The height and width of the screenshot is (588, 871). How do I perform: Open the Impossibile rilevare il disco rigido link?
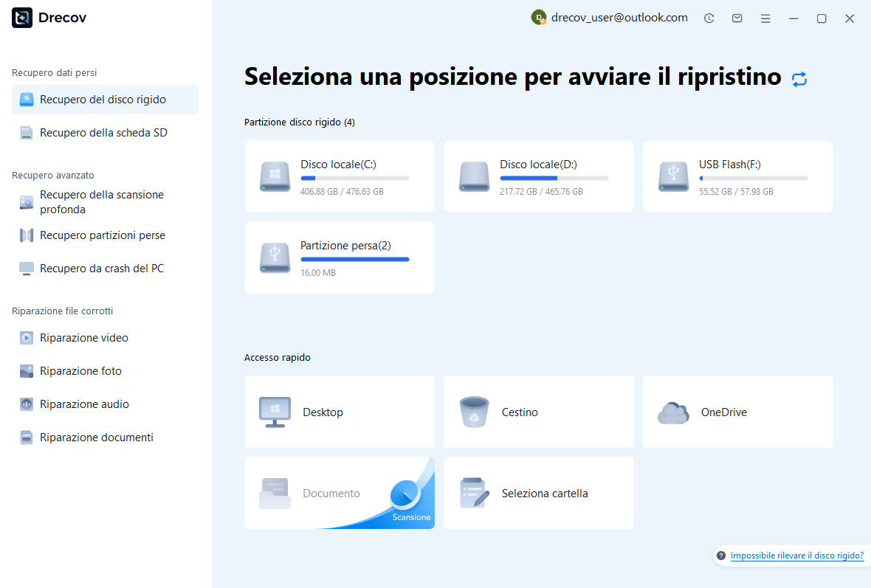coord(796,556)
